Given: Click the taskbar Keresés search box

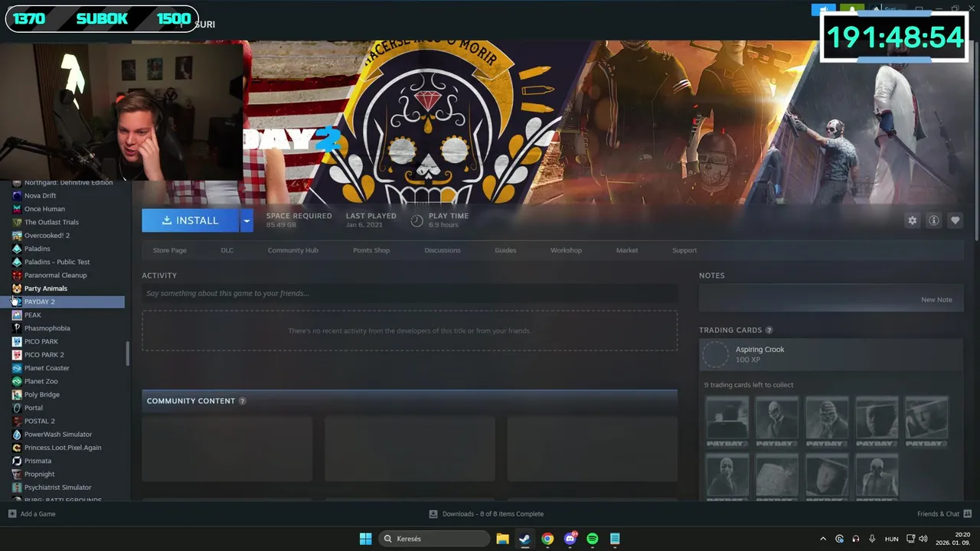Looking at the screenshot, I should click(434, 539).
